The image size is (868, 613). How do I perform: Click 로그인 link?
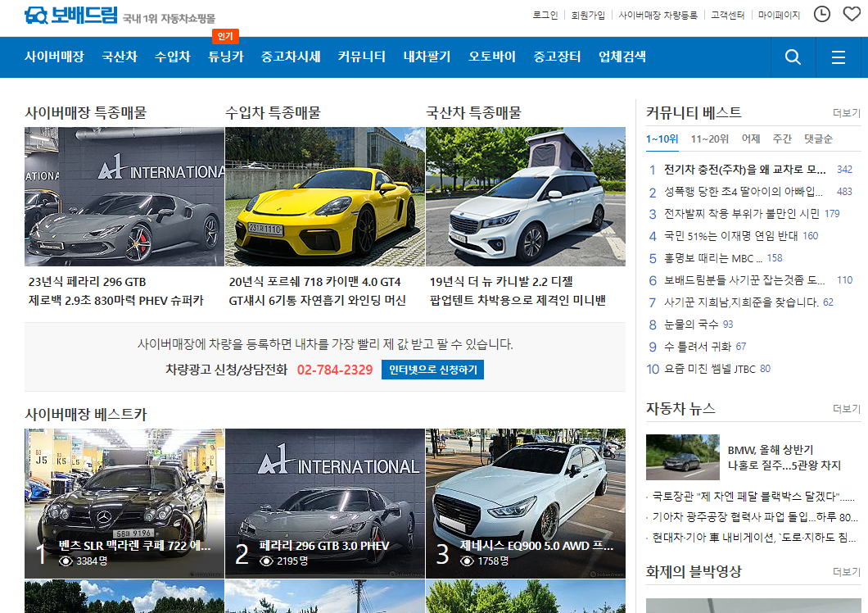pyautogui.click(x=545, y=15)
